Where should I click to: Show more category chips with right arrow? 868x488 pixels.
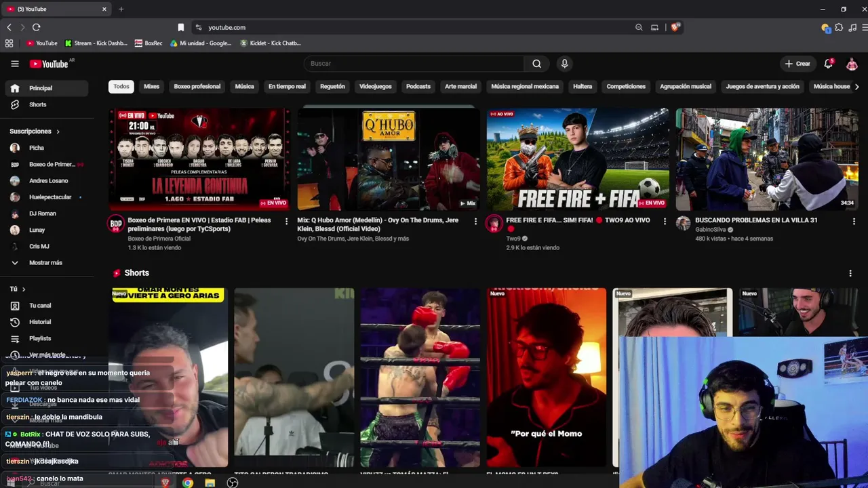(856, 87)
